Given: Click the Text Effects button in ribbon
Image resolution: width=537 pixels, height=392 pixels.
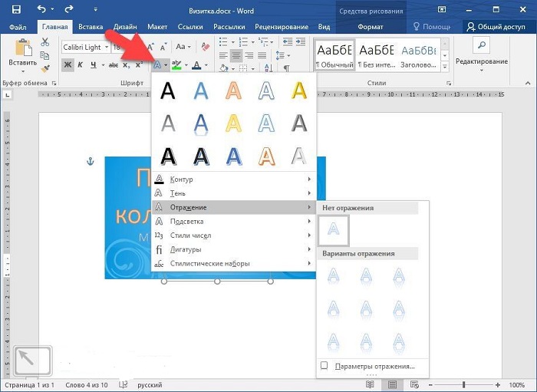Looking at the screenshot, I should pos(157,65).
